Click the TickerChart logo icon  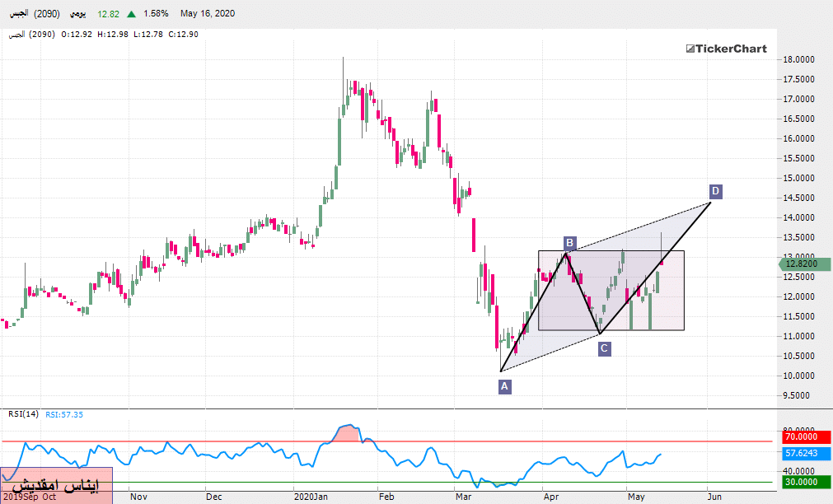(690, 49)
